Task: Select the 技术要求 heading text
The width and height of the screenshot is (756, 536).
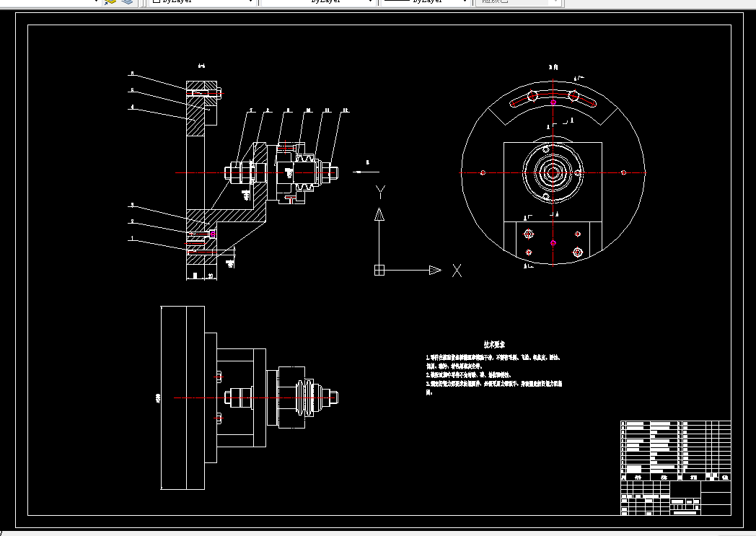Action: click(x=494, y=345)
